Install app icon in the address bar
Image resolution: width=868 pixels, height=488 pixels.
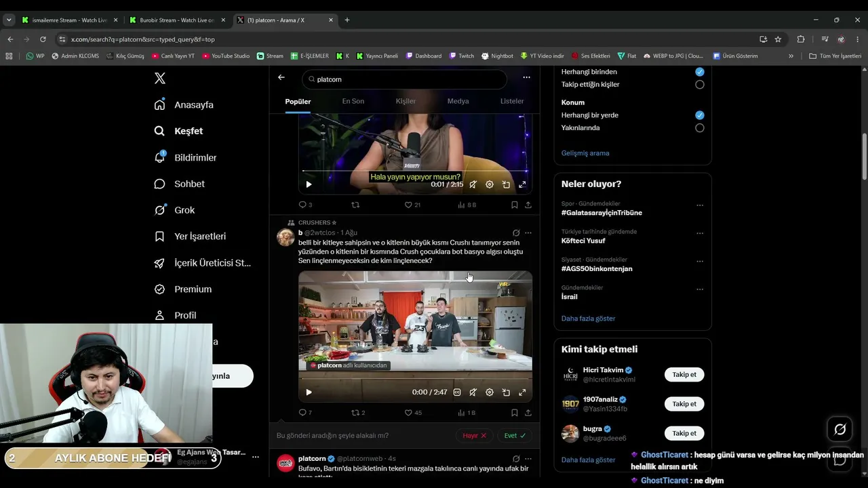pos(763,39)
